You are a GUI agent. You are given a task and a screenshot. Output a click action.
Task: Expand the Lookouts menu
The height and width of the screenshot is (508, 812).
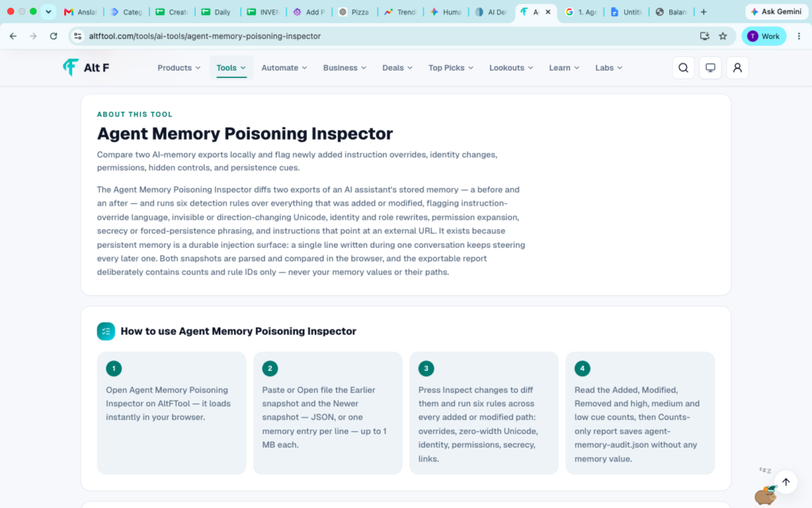511,68
